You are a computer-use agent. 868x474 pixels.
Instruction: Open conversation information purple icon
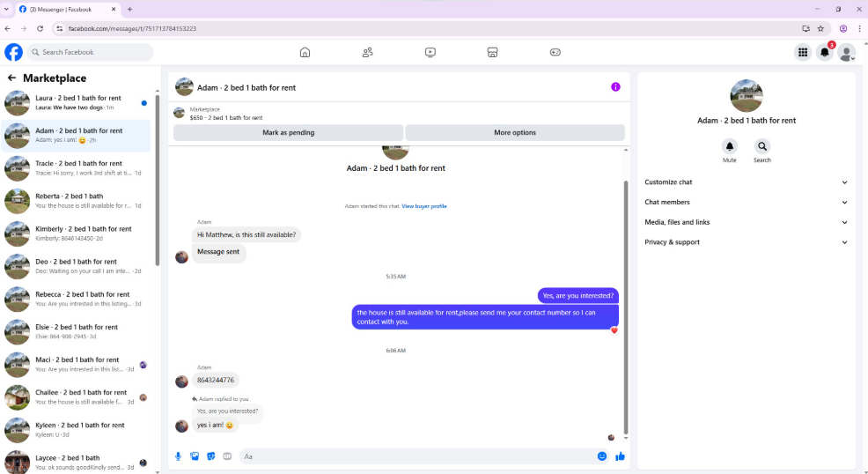(615, 87)
